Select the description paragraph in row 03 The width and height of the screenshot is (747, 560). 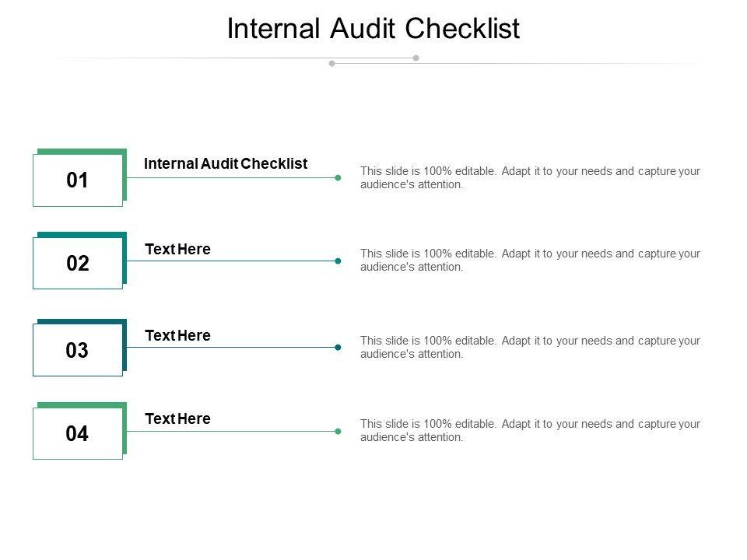point(530,347)
